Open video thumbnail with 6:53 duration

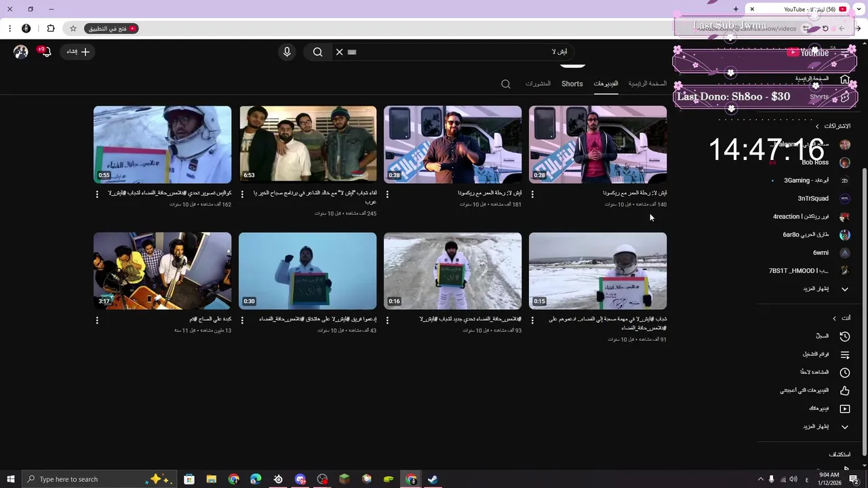point(307,144)
